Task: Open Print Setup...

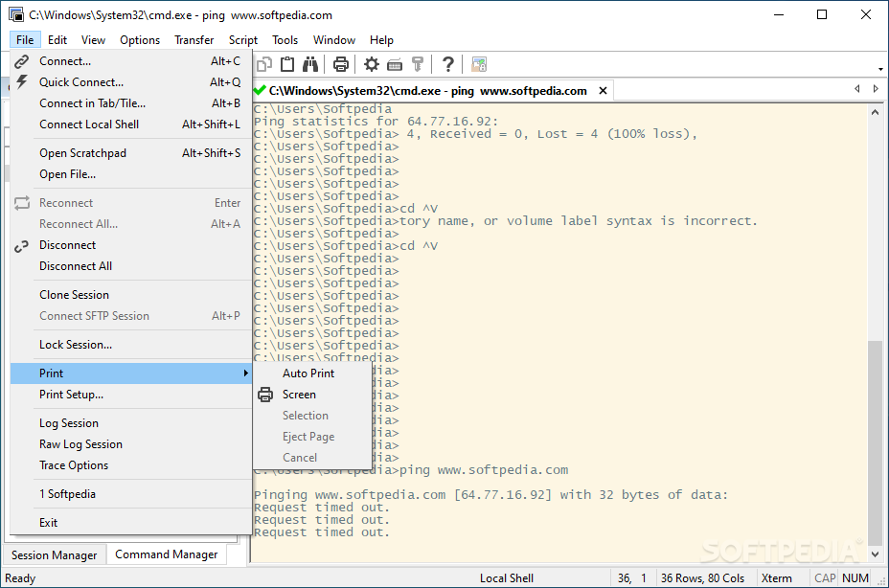Action: 131,395
